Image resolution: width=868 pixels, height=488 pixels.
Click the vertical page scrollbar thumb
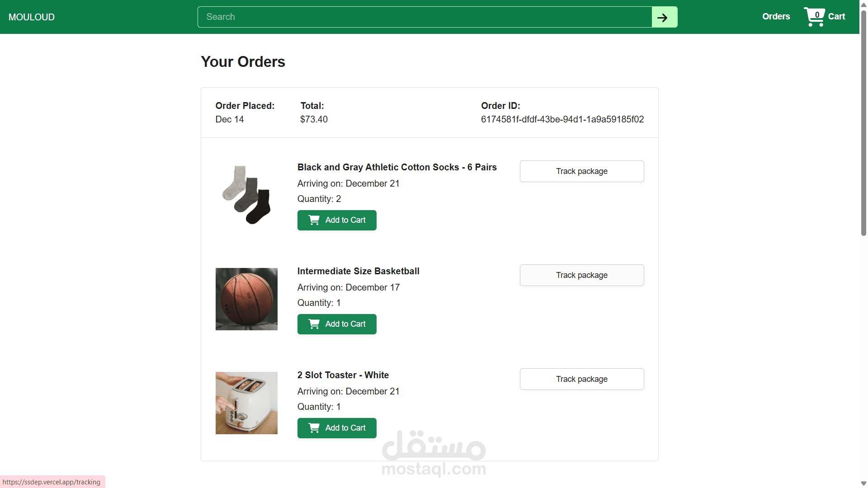click(x=863, y=122)
